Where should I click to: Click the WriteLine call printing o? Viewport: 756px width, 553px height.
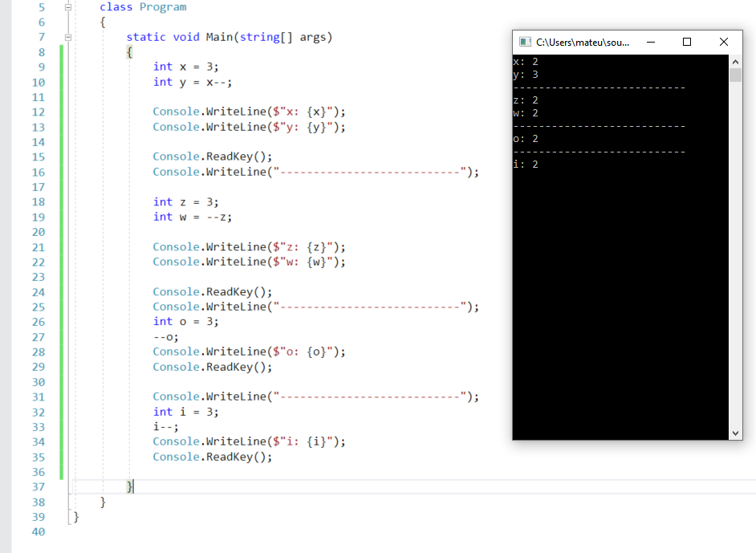(250, 352)
